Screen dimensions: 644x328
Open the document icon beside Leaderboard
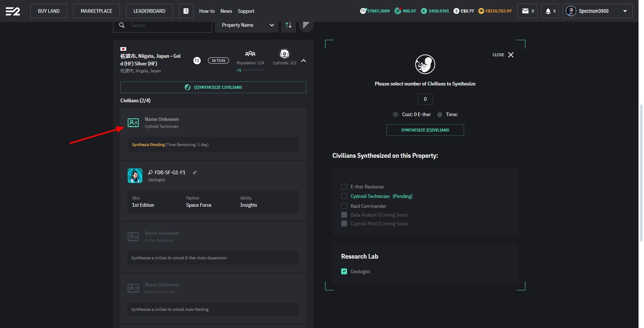point(186,11)
